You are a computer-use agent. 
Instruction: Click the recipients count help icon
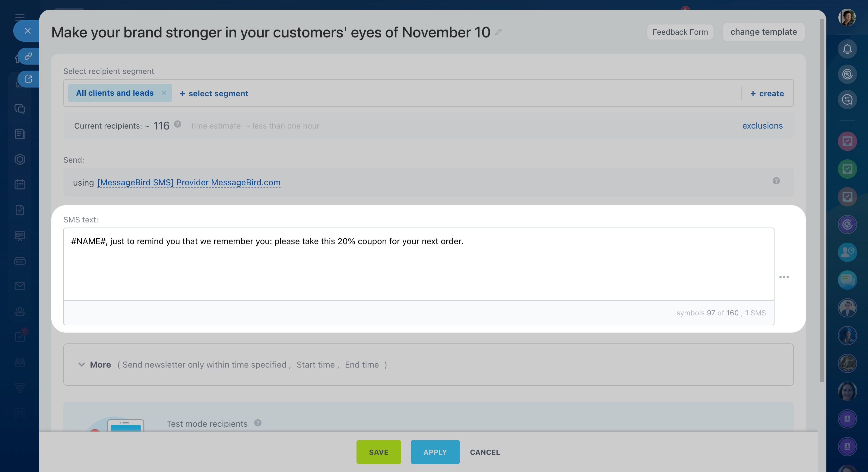pyautogui.click(x=178, y=124)
